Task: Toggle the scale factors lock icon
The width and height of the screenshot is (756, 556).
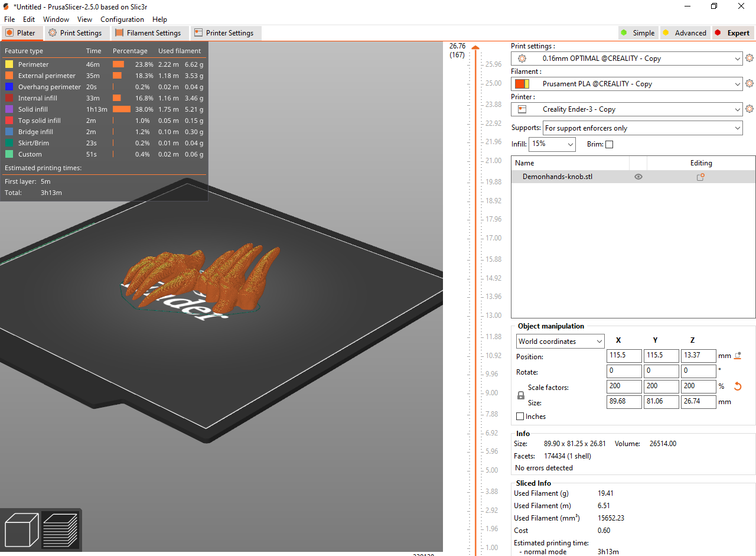Action: coord(520,395)
